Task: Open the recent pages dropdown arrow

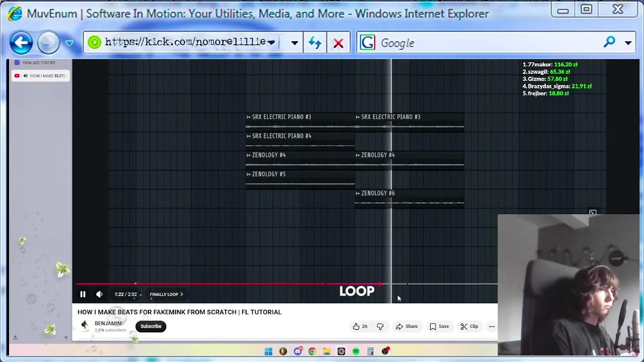Action: (69, 43)
